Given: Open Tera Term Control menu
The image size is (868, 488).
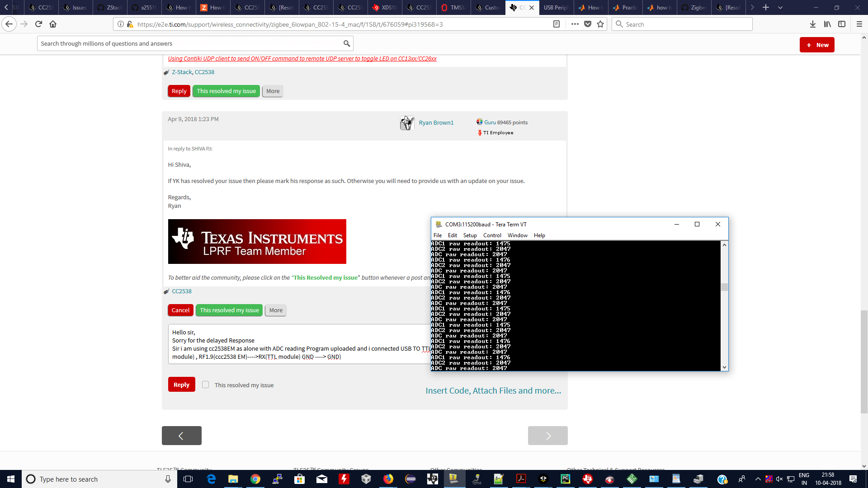Looking at the screenshot, I should click(x=492, y=235).
